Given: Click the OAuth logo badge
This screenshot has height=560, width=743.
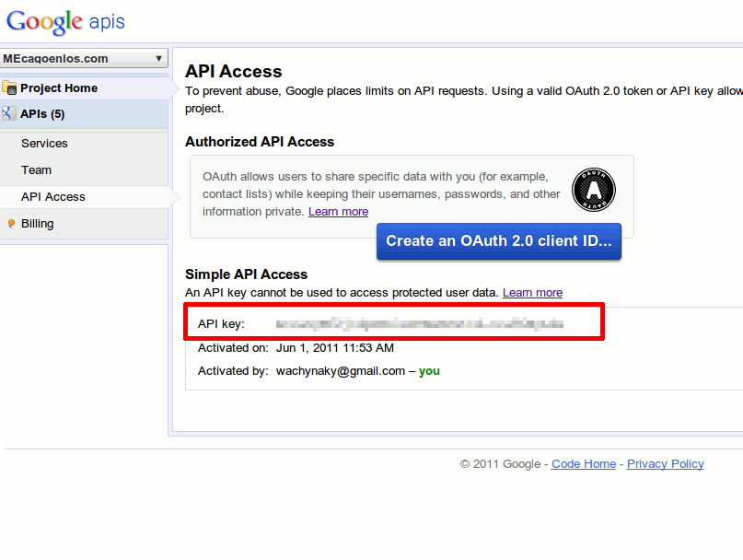Looking at the screenshot, I should (x=594, y=190).
